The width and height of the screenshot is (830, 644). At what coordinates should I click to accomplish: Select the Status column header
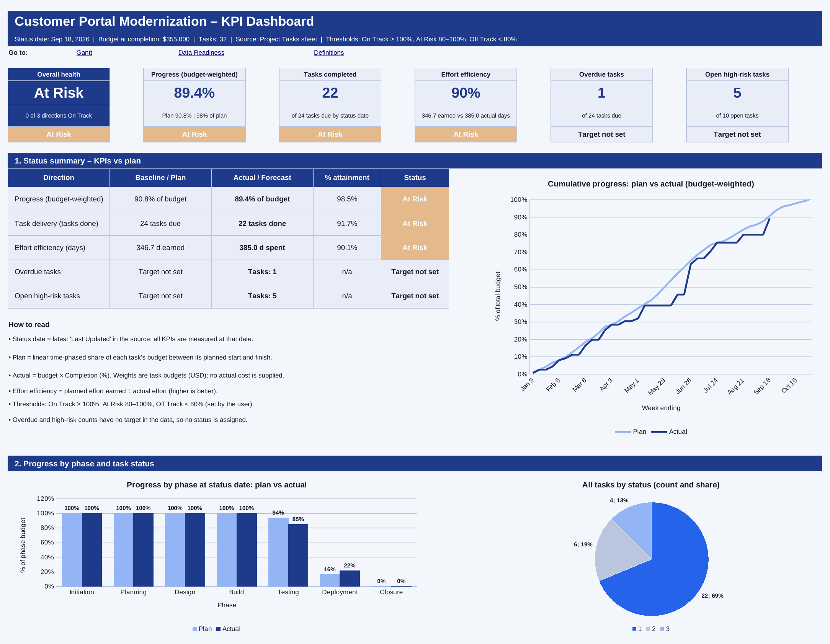pos(415,178)
